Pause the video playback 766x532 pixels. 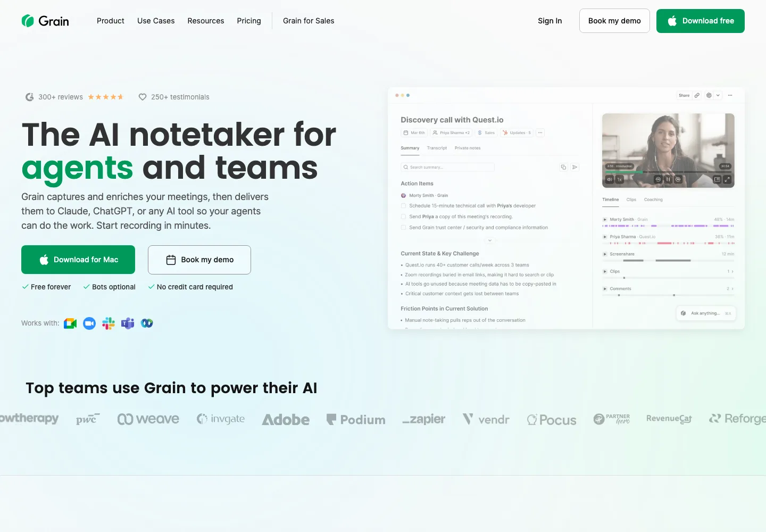(668, 179)
